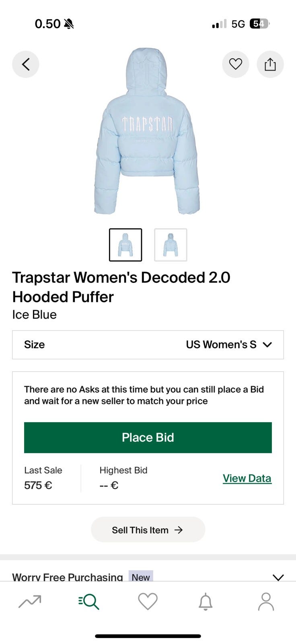Tap the New badge beside Worry Free Purchasing
The width and height of the screenshot is (296, 644).
coord(141,577)
